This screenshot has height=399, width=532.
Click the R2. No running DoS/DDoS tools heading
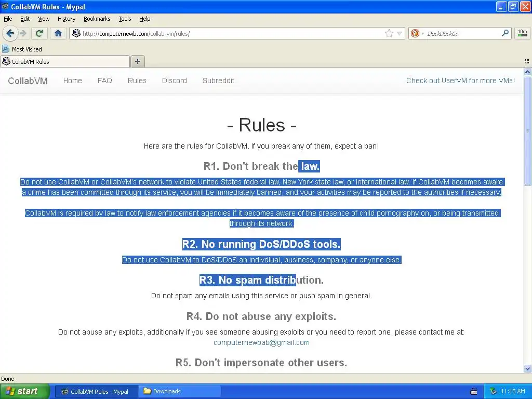click(262, 244)
